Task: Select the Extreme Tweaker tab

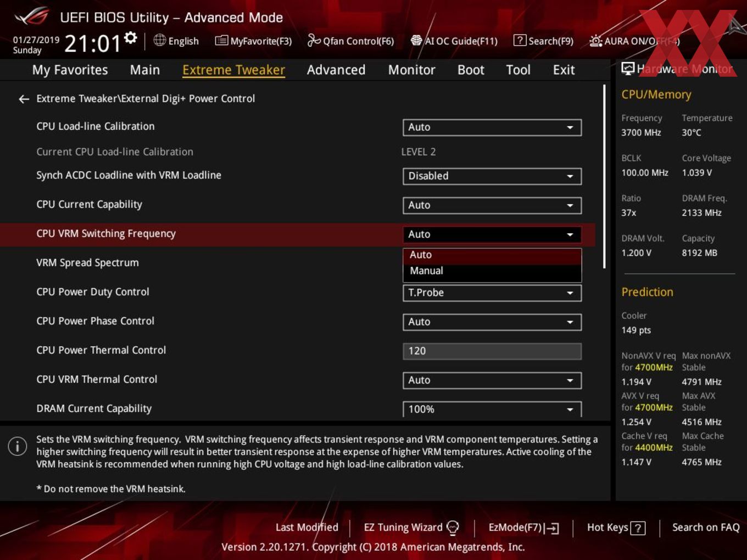Action: pos(233,70)
